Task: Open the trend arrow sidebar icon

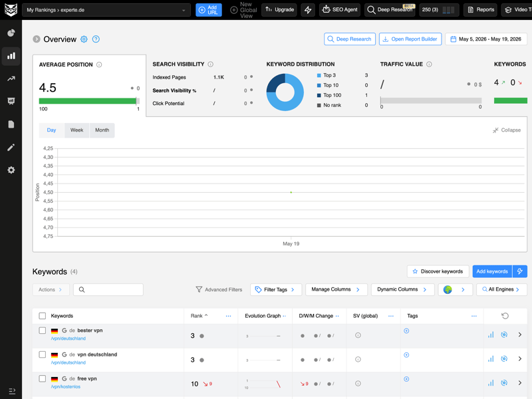Action: 11,78
